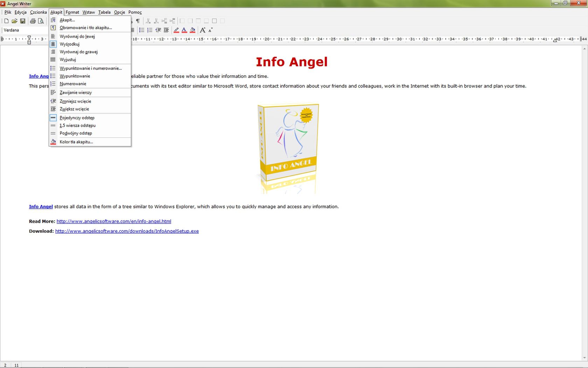Click the Save floppy disk icon
Viewport: 588px width, 368px height.
coord(23,21)
